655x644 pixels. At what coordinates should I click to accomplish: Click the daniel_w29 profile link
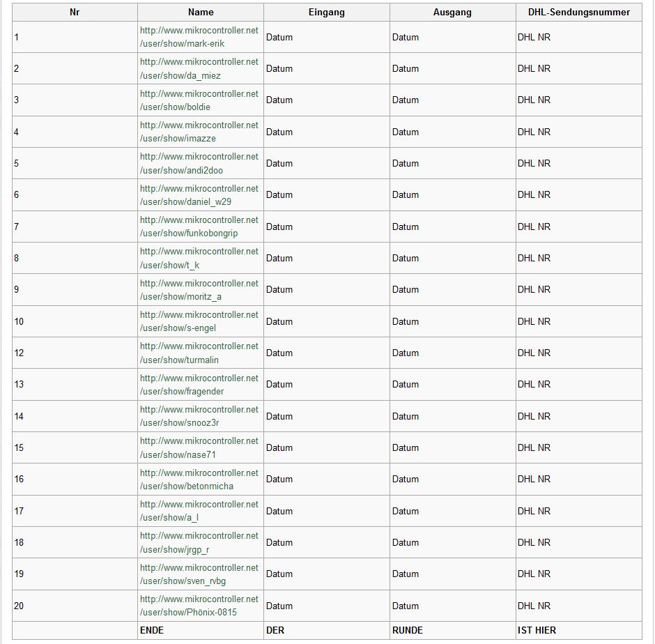pos(199,195)
